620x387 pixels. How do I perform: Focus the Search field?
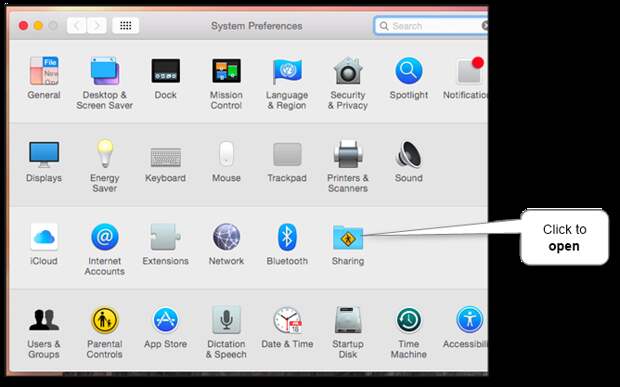click(431, 26)
